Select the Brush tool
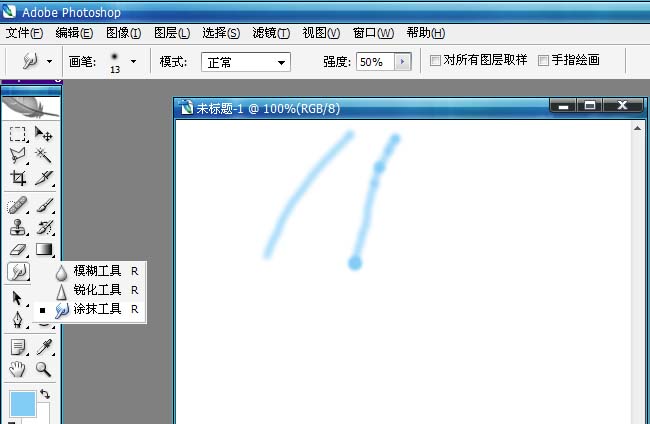This screenshot has width=650, height=424. tap(44, 205)
